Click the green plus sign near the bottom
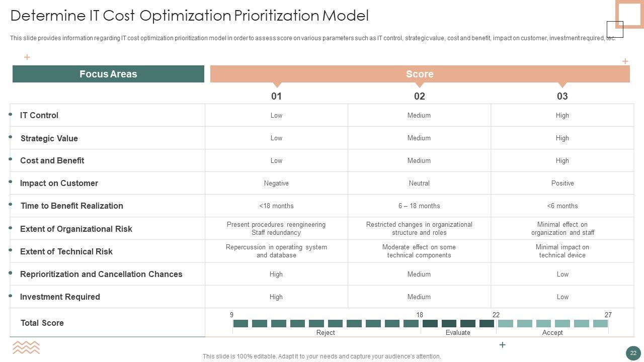 click(502, 345)
